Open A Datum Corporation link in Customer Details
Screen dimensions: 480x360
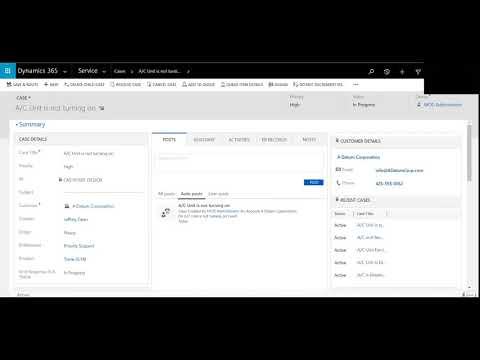(x=359, y=157)
